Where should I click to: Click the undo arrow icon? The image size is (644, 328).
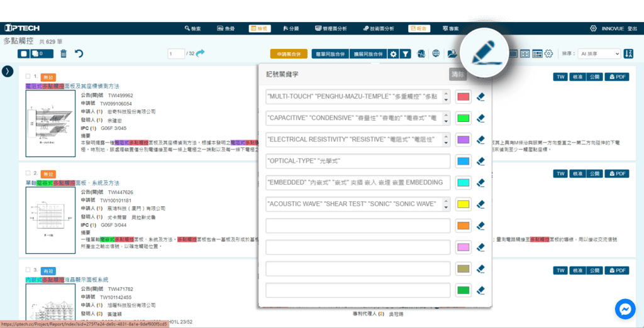79,54
